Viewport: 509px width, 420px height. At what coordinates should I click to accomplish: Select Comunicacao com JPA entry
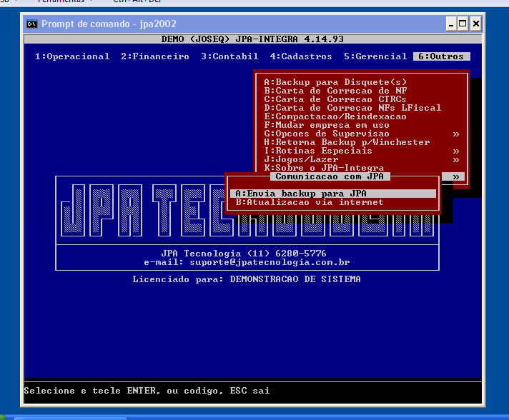(330, 176)
